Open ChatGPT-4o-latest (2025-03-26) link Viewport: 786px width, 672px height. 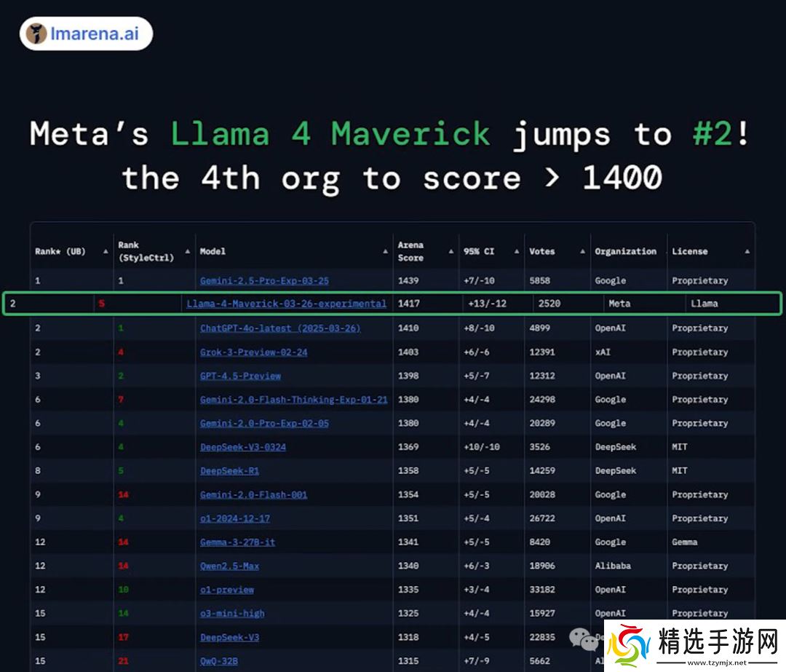point(280,328)
